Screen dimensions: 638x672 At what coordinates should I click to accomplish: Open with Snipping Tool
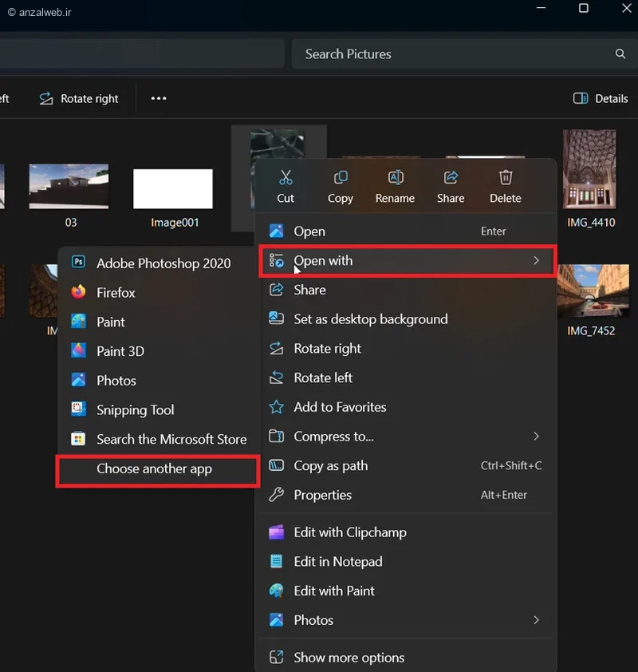tap(135, 410)
